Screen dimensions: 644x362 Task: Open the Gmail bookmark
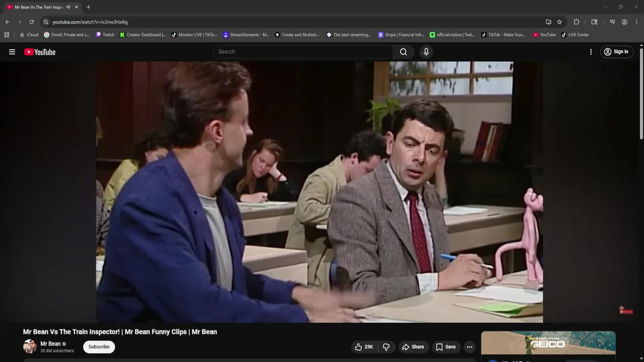(x=66, y=35)
